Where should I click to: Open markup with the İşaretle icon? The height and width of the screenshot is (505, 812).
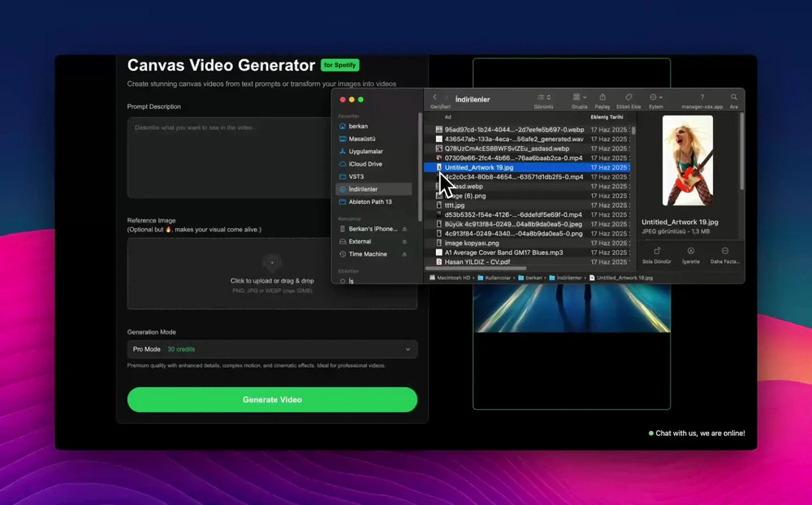(691, 251)
